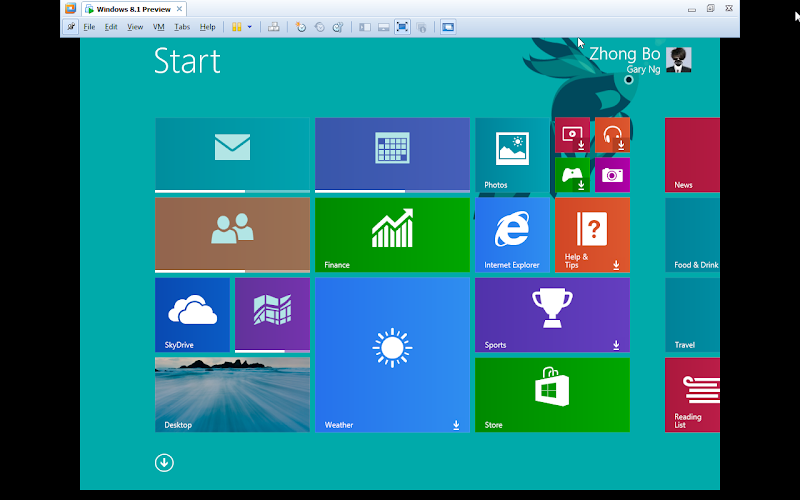The height and width of the screenshot is (500, 800).
Task: Click the Zhong Bo user name
Action: (624, 54)
